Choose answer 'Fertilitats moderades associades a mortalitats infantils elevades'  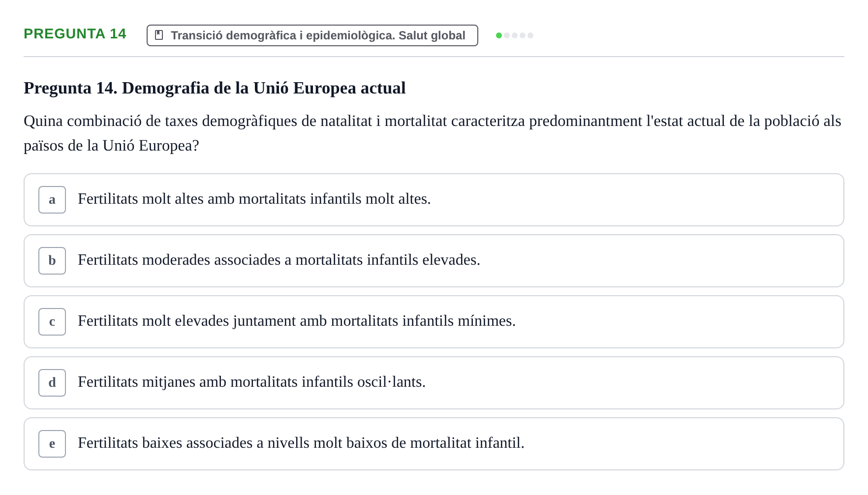pos(434,261)
